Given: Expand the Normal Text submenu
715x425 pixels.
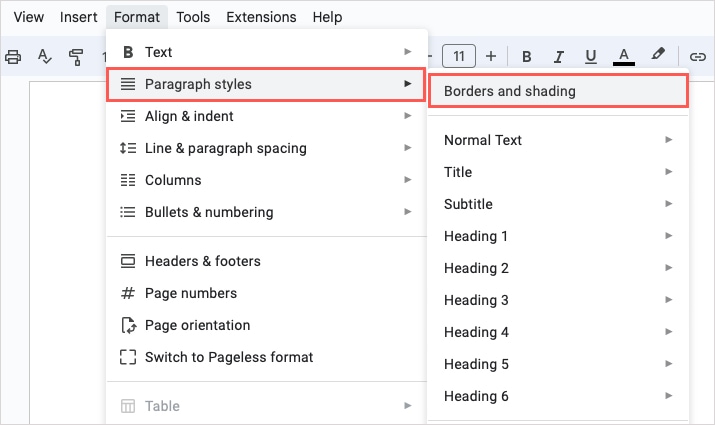Looking at the screenshot, I should tap(556, 140).
